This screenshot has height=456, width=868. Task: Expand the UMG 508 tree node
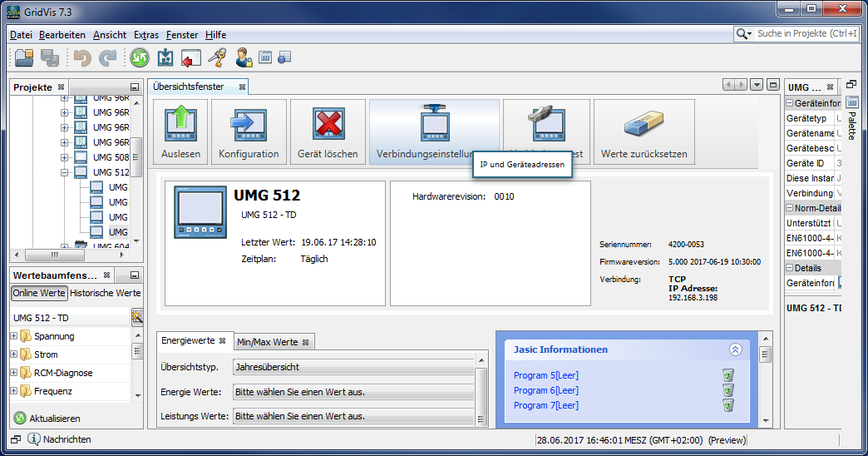click(64, 157)
